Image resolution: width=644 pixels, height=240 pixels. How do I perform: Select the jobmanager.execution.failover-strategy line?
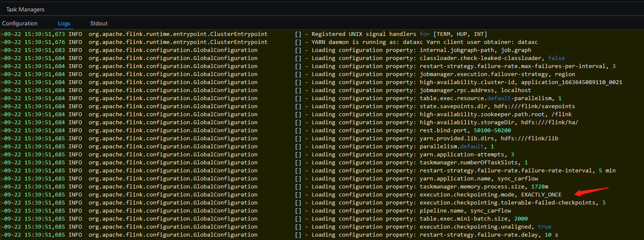pyautogui.click(x=288, y=74)
